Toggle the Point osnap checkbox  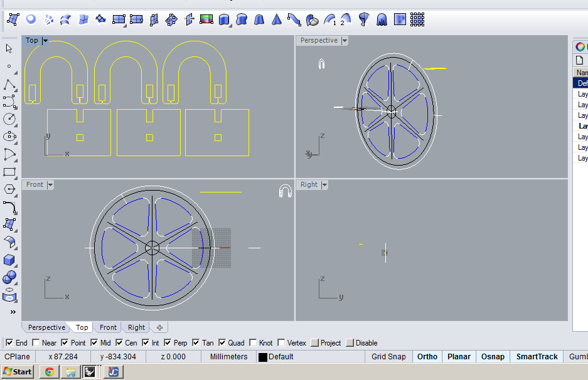[x=65, y=342]
